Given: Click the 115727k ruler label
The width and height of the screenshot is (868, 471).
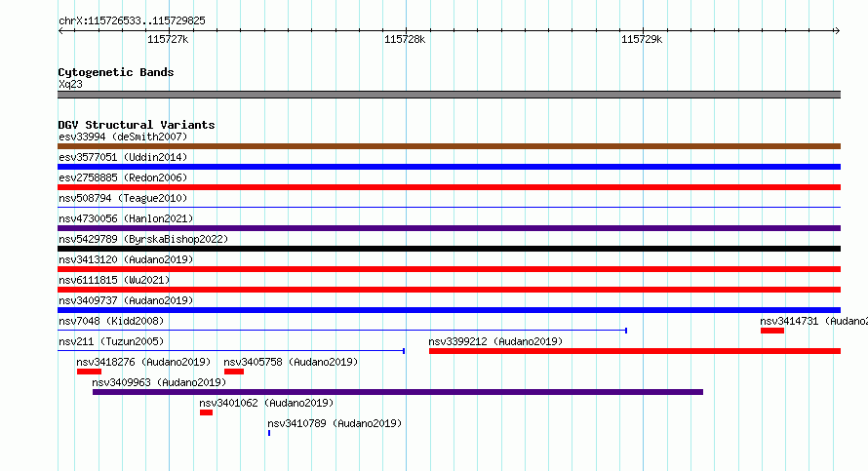Looking at the screenshot, I should tap(168, 39).
